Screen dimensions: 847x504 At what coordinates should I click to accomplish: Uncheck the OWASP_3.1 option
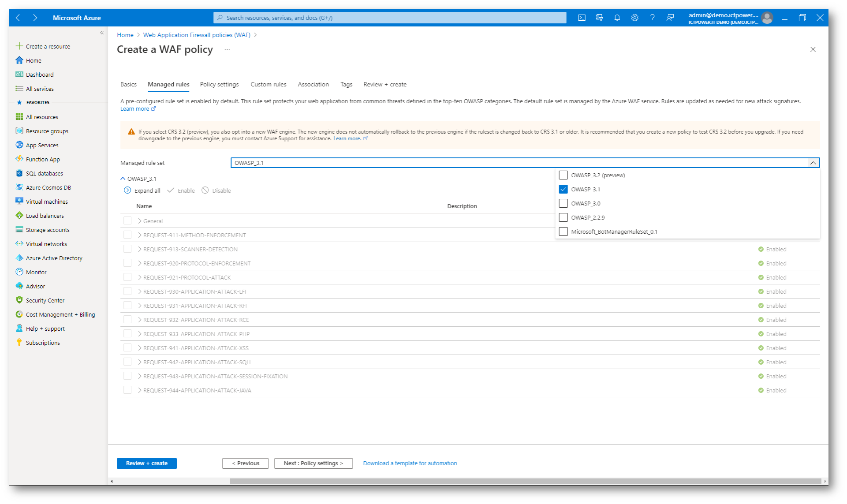(563, 189)
